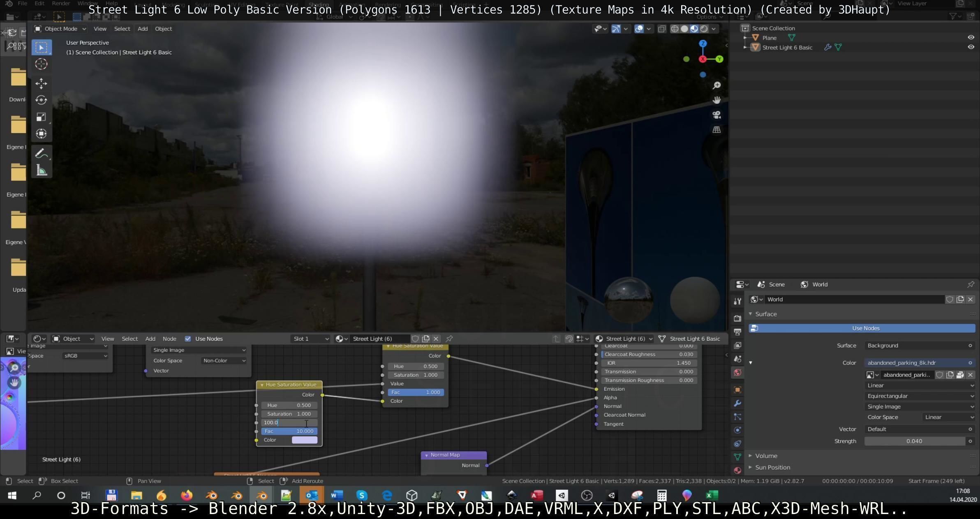Select the Measure tool
Viewport: 980px width, 519px height.
coord(41,170)
